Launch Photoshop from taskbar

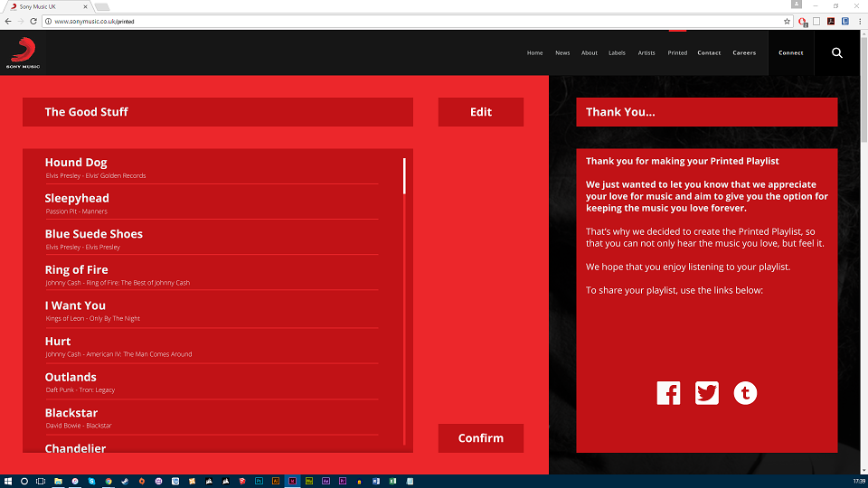tap(259, 482)
